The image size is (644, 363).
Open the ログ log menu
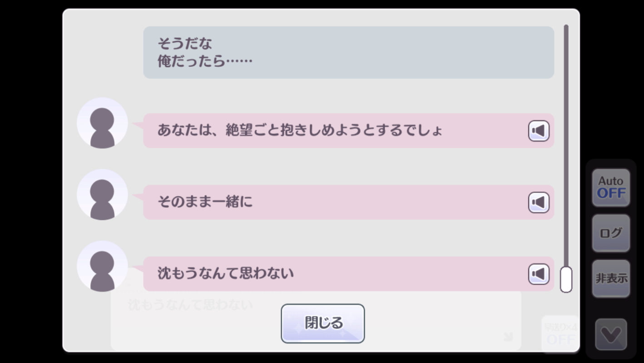[x=611, y=233]
